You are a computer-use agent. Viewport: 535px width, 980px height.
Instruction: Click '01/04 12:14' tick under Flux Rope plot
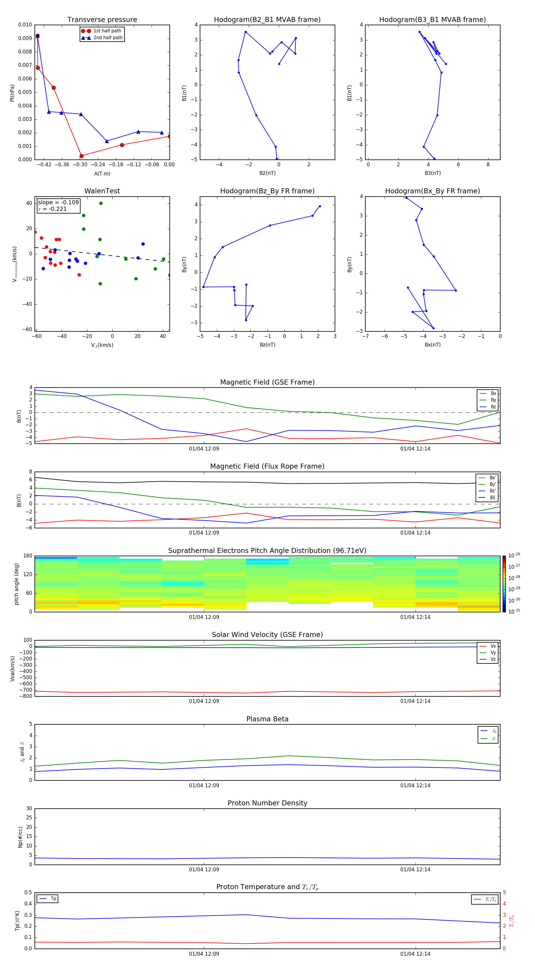coord(415,533)
